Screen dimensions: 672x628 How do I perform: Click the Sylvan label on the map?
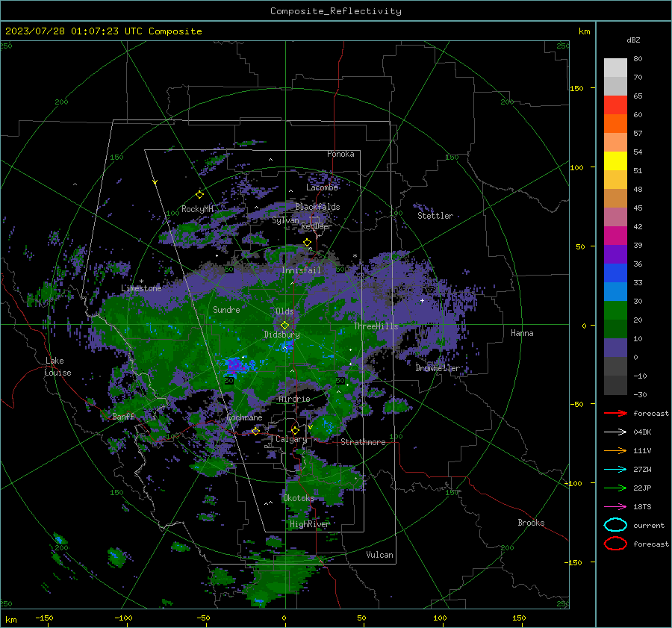285,220
